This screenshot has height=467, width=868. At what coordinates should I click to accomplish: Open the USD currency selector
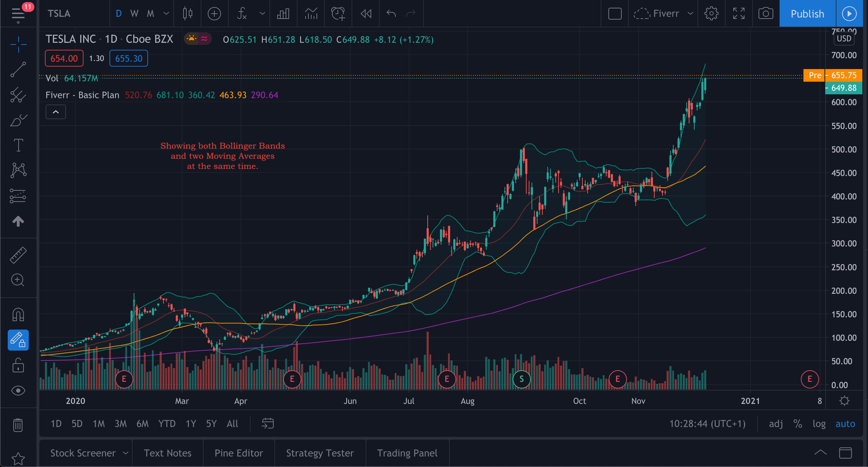[844, 38]
